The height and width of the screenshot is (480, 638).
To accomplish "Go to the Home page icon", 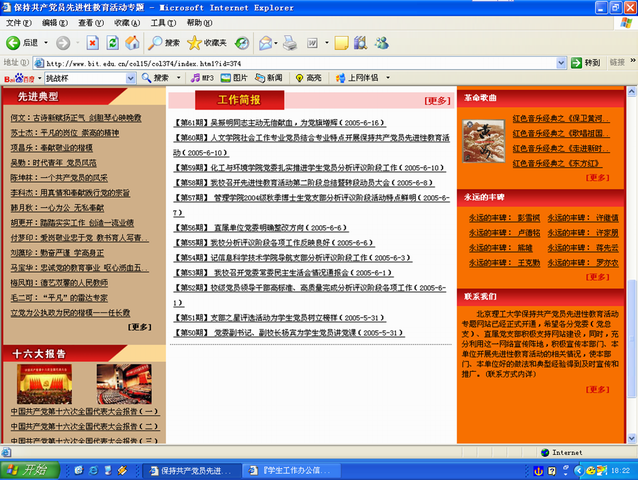I will 134,43.
